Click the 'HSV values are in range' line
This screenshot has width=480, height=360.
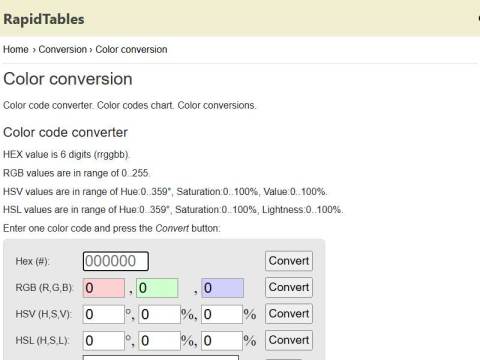coord(165,192)
